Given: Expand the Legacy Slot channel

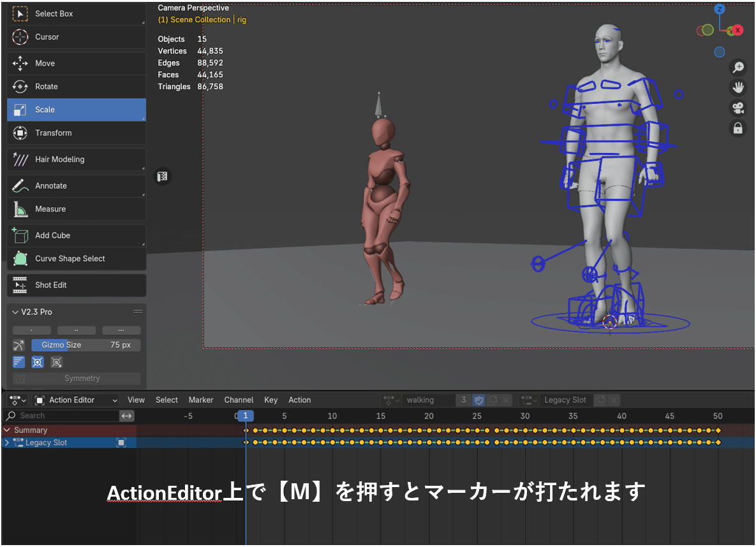Looking at the screenshot, I should (8, 442).
